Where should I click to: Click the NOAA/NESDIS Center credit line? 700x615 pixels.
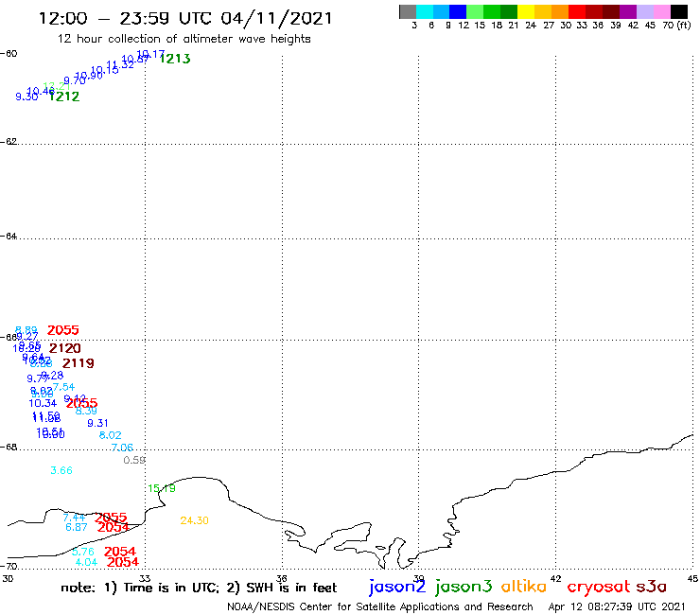380,606
